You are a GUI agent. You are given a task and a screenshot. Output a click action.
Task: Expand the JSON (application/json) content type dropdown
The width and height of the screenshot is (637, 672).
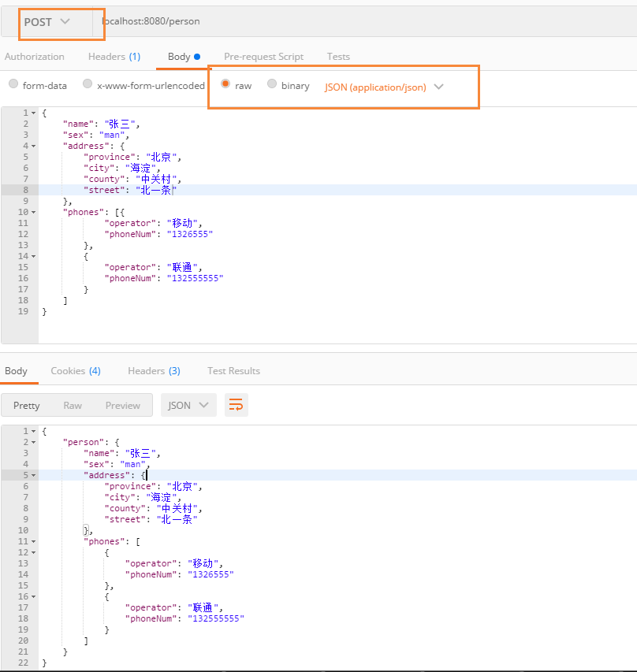[384, 87]
